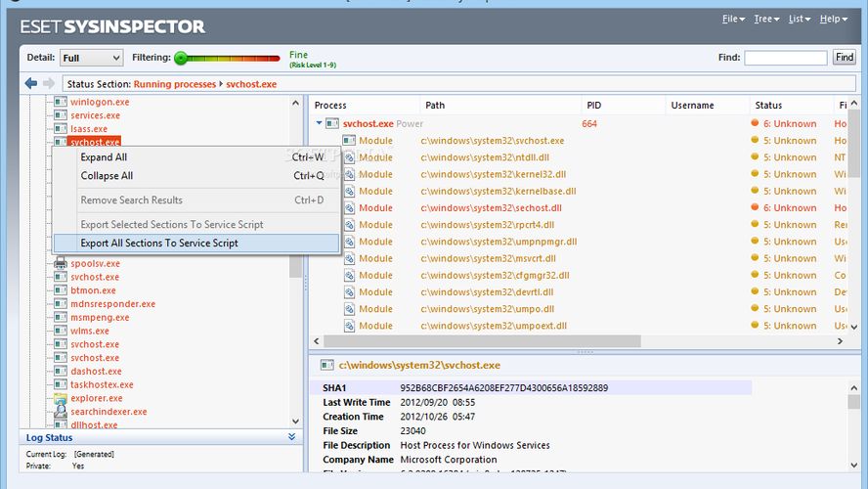Open the Detail level dropdown
Image resolution: width=868 pixels, height=489 pixels.
coord(91,58)
